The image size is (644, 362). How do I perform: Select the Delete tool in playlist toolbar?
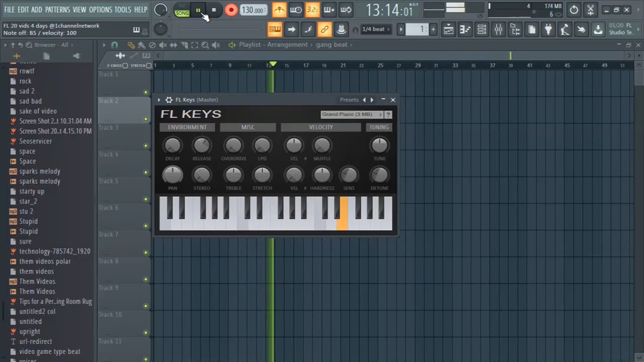(152, 45)
